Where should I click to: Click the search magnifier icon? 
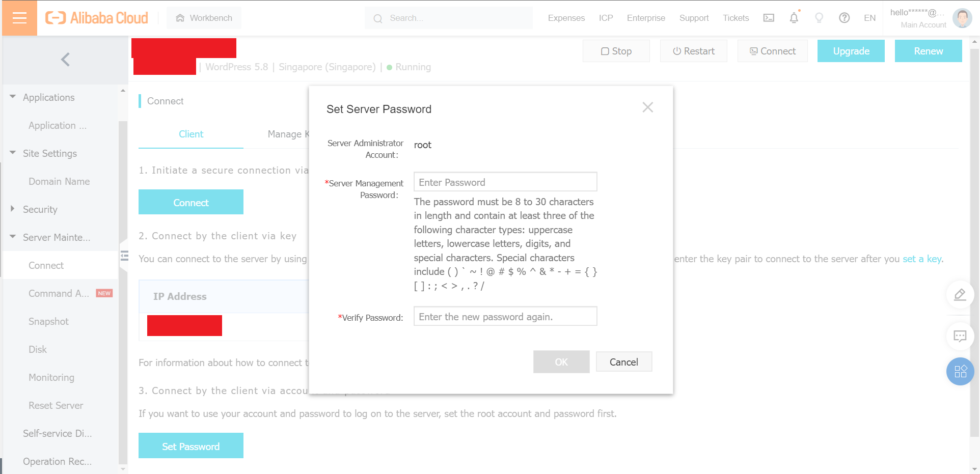tap(378, 18)
